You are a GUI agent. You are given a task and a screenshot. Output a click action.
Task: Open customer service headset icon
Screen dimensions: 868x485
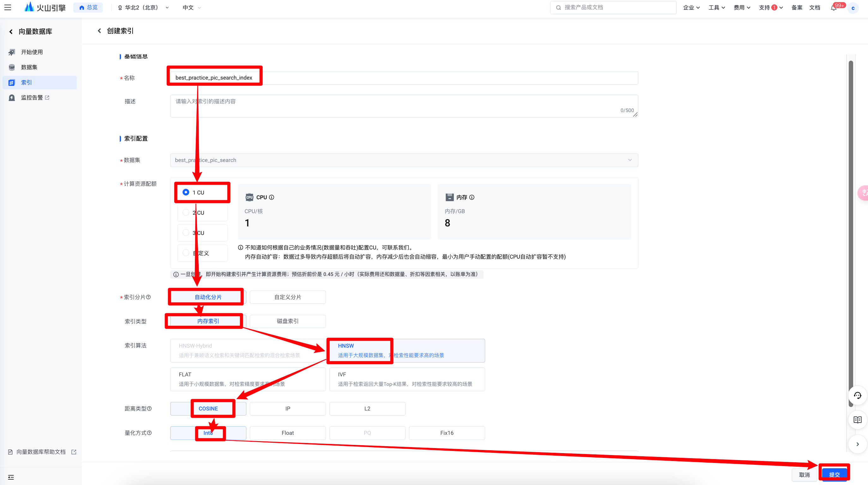(x=857, y=395)
